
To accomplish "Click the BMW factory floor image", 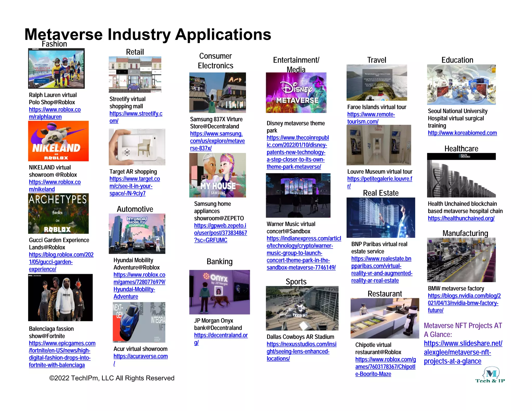I will tap(461, 260).
